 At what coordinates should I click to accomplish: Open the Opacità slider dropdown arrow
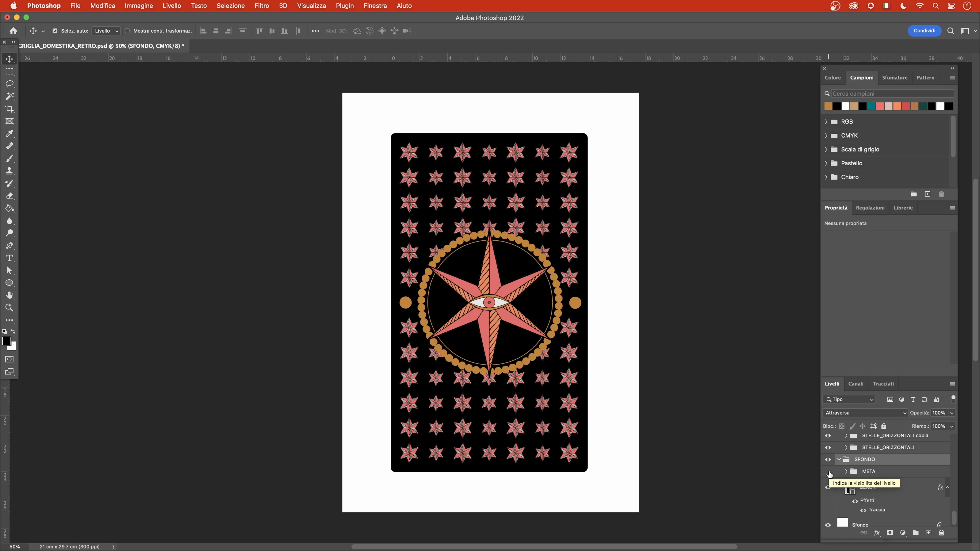pos(951,413)
